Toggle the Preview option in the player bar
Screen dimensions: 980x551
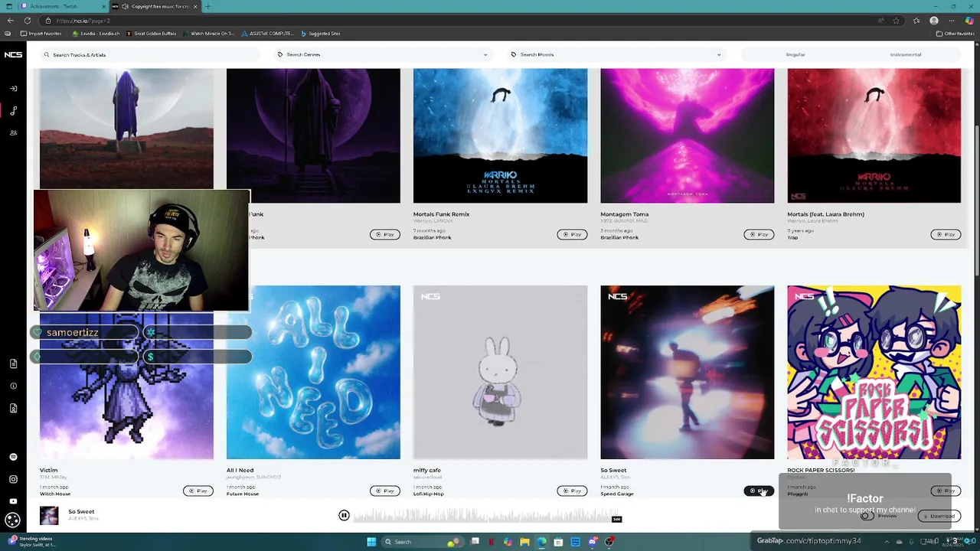click(x=867, y=516)
